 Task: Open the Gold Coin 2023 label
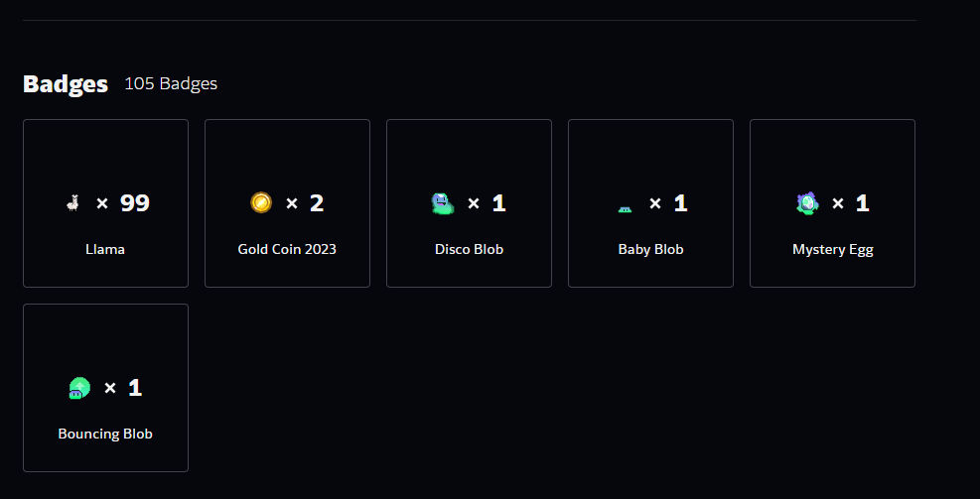click(x=287, y=249)
